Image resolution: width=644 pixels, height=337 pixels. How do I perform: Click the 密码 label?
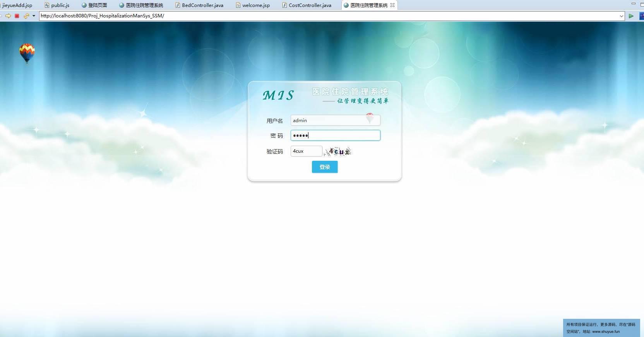[276, 136]
